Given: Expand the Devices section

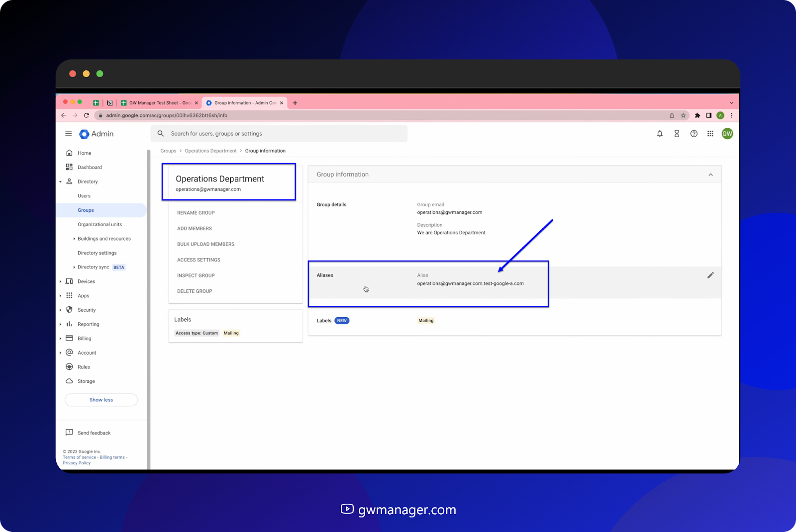Looking at the screenshot, I should (x=60, y=281).
